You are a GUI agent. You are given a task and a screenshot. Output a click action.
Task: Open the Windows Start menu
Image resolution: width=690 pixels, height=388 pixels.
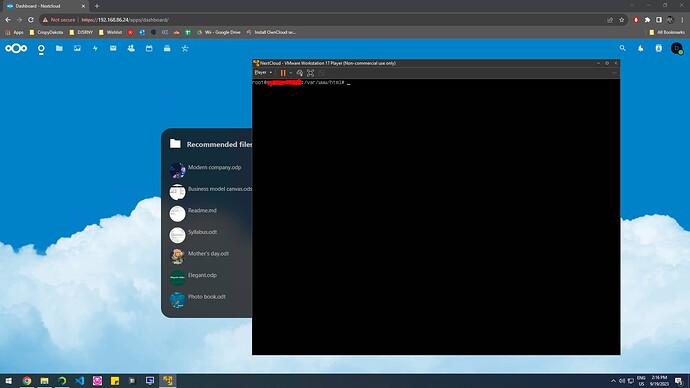point(8,381)
